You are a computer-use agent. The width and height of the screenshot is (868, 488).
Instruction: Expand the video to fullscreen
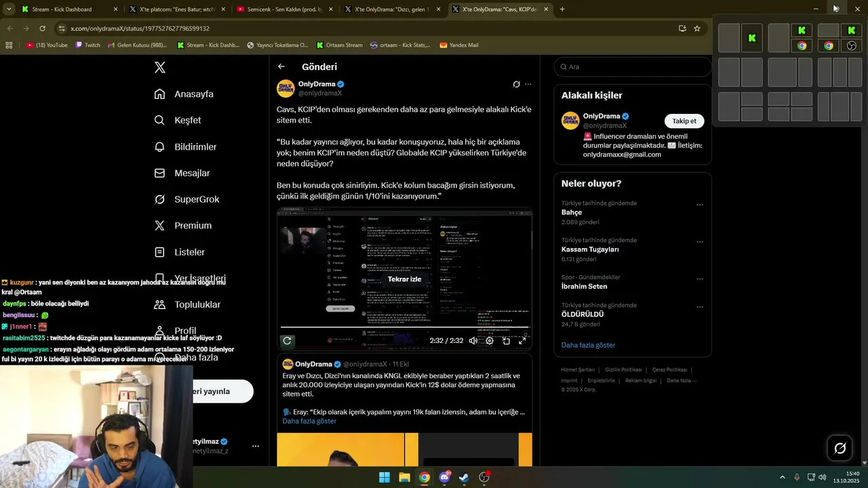click(x=522, y=341)
